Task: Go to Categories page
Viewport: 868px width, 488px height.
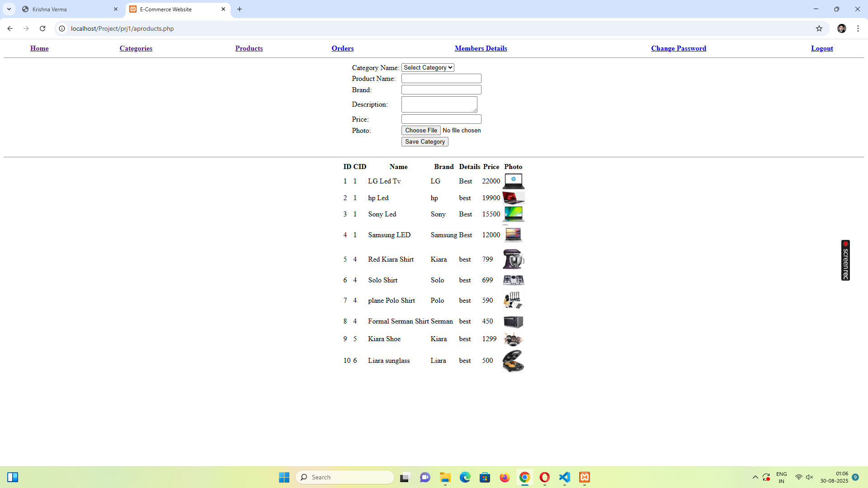Action: (136, 48)
